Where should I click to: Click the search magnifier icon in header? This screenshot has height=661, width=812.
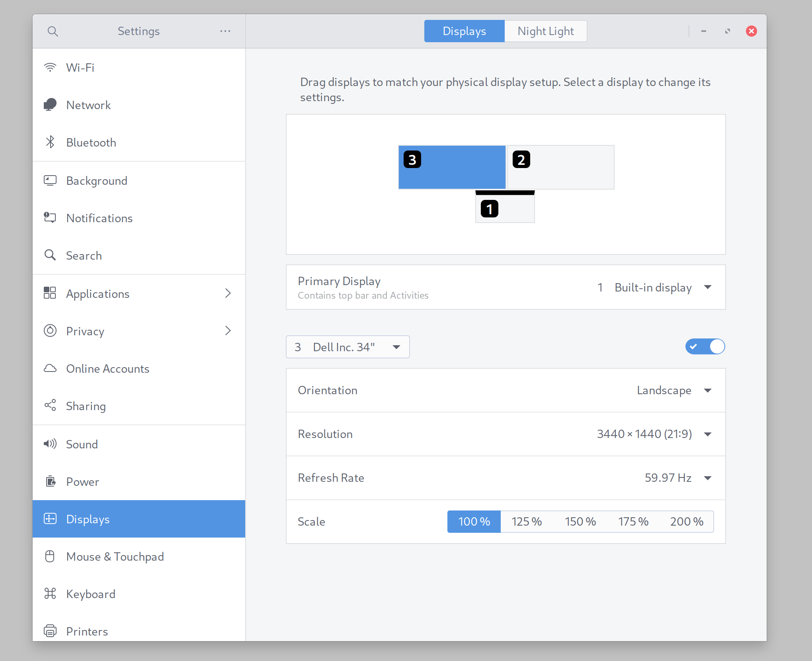tap(53, 31)
